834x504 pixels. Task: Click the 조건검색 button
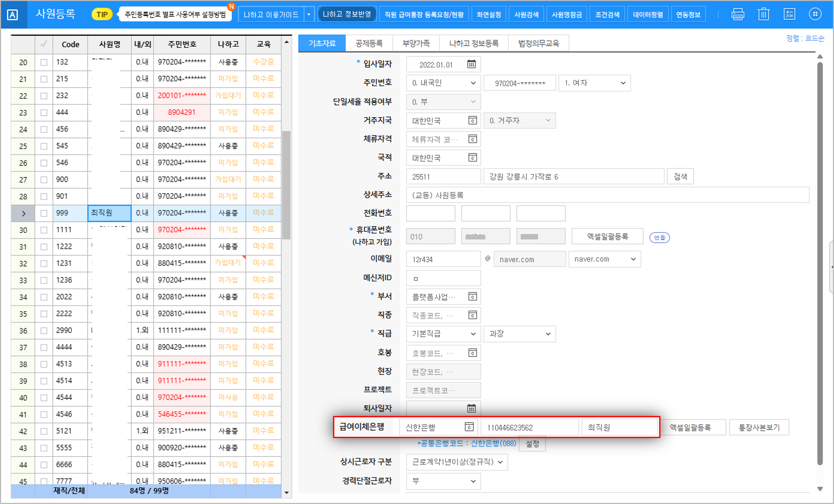tap(607, 14)
